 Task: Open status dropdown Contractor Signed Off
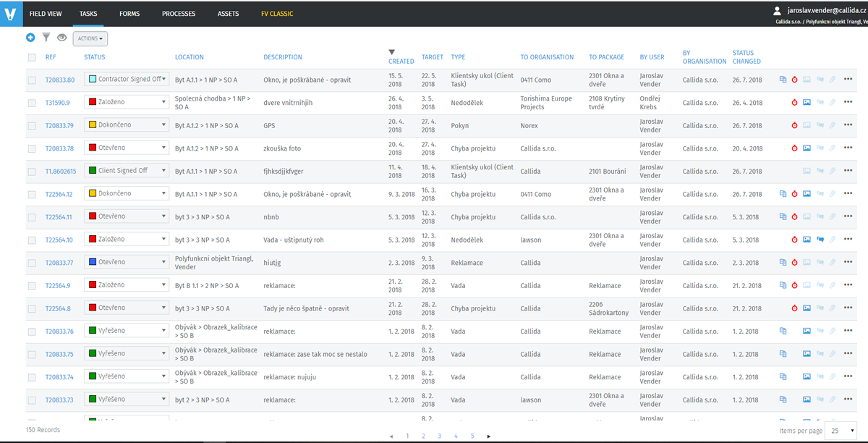(127, 79)
